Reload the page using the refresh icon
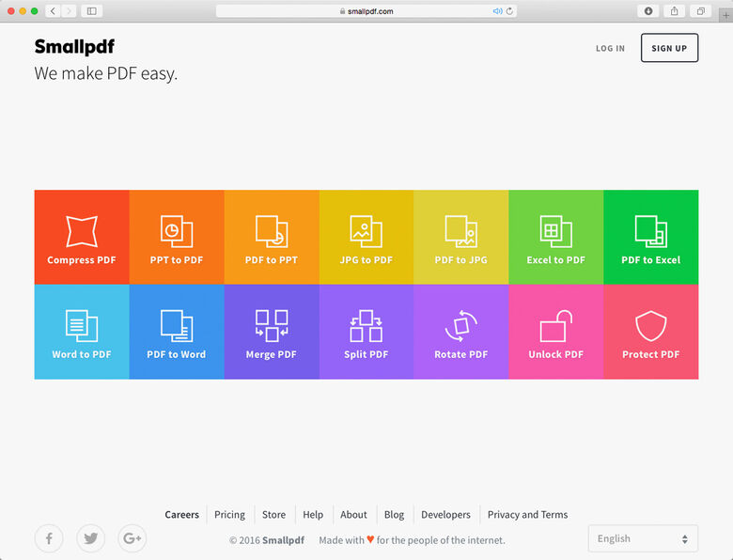The width and height of the screenshot is (733, 560). pyautogui.click(x=509, y=10)
